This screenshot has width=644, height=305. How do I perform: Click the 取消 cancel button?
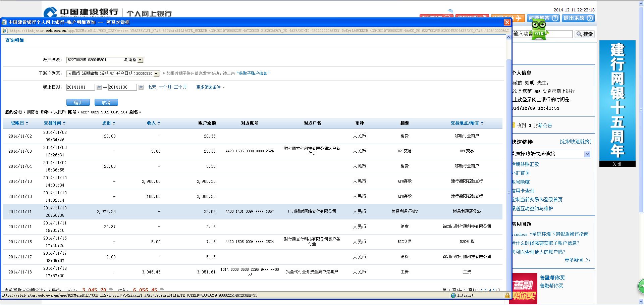pos(106,103)
